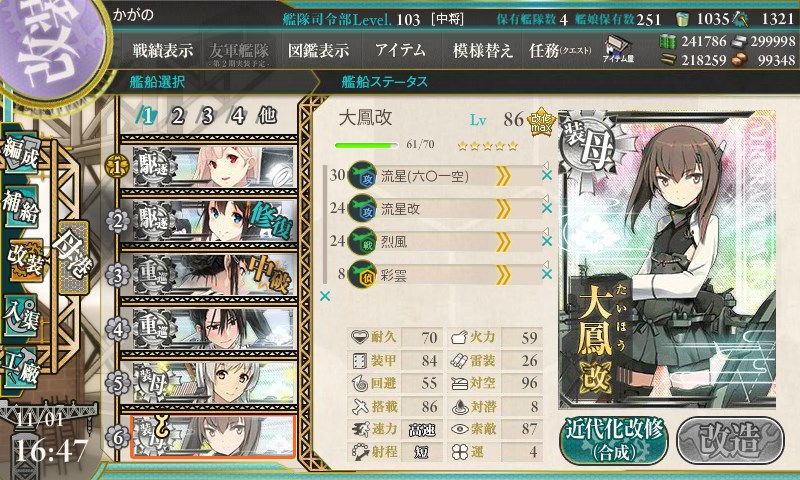
Task: Expand the 流星改 equipment slot chevron
Action: [x=503, y=209]
